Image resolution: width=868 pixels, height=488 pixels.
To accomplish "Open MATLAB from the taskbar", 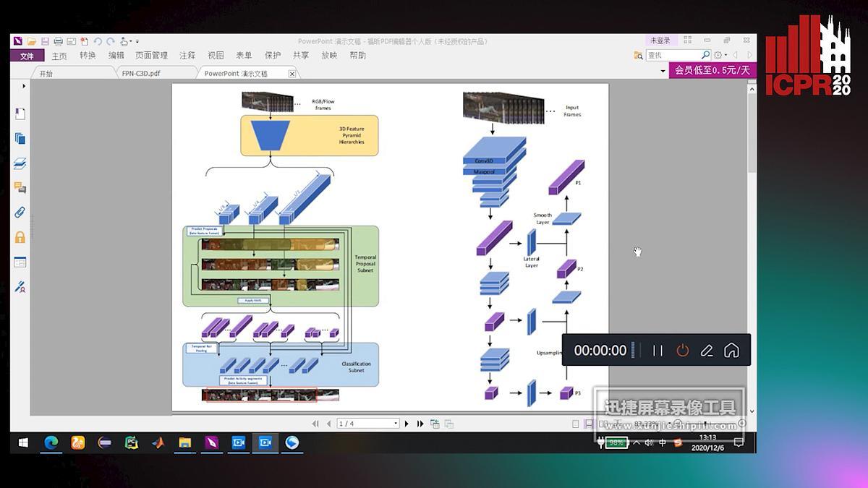I will click(158, 442).
